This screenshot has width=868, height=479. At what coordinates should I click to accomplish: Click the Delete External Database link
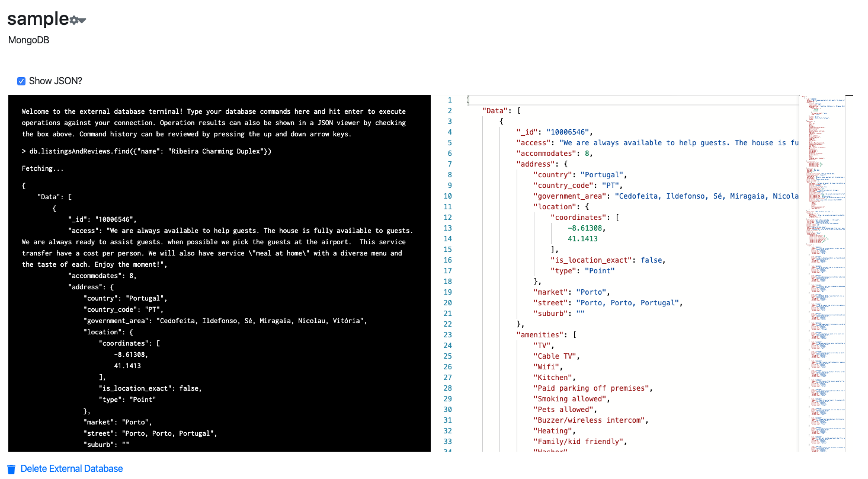coord(72,469)
